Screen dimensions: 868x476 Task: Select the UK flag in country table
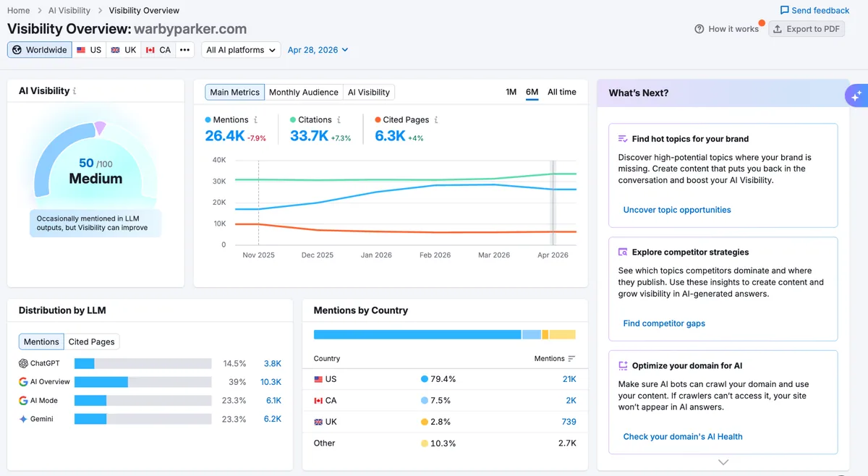pyautogui.click(x=319, y=422)
